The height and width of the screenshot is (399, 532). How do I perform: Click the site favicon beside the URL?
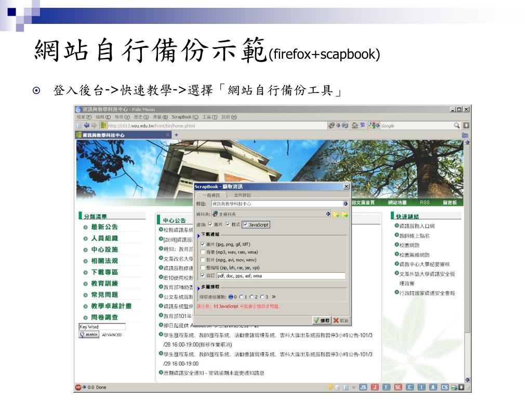tap(103, 126)
